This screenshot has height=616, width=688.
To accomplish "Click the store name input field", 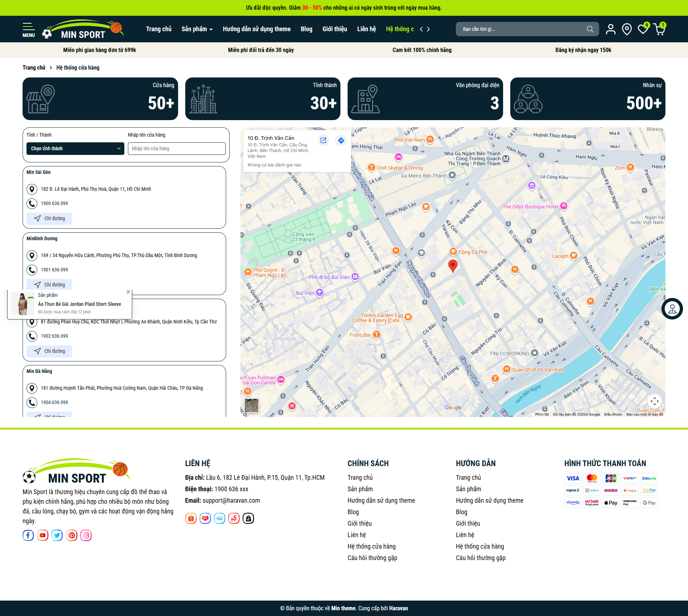I will [177, 148].
